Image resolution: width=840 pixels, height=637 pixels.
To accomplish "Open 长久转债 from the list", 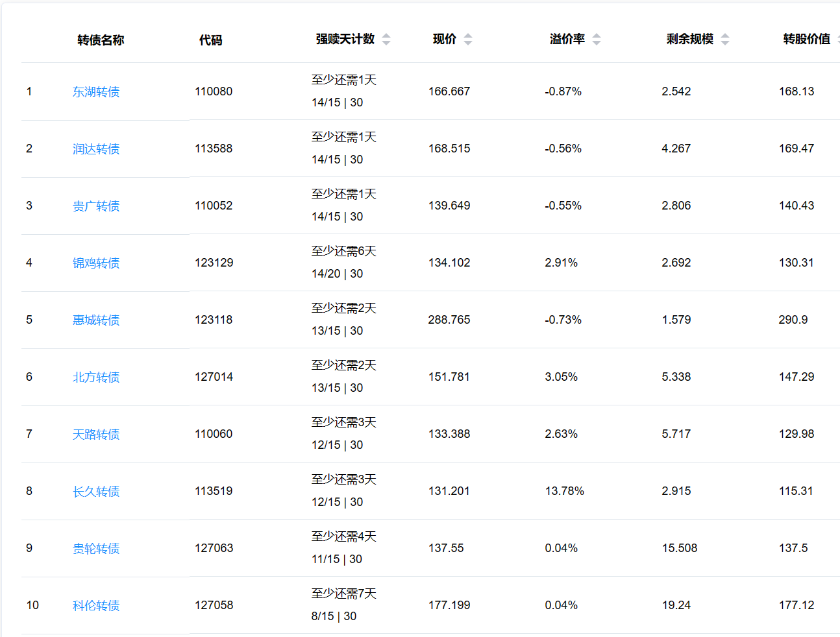I will click(x=96, y=492).
